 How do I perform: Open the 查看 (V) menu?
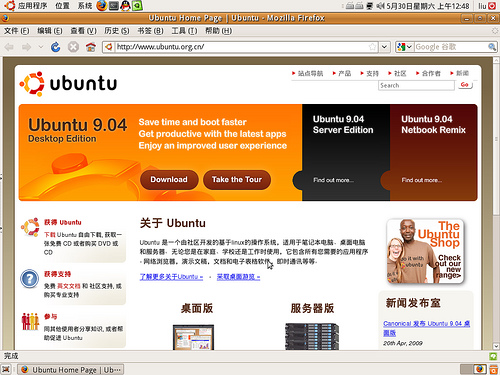click(x=83, y=31)
